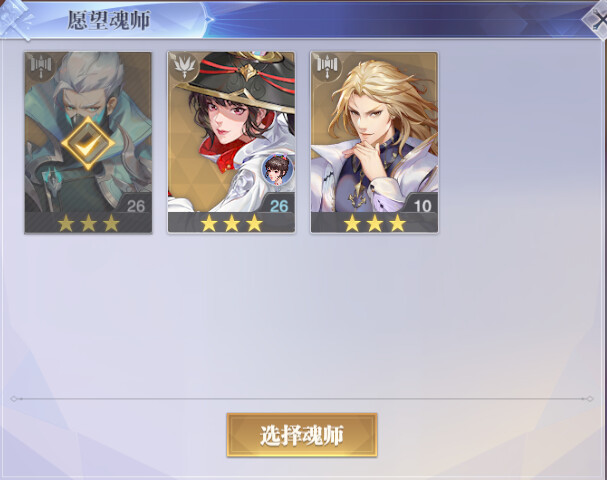
Task: Click the divider line above the select button
Action: point(302,398)
